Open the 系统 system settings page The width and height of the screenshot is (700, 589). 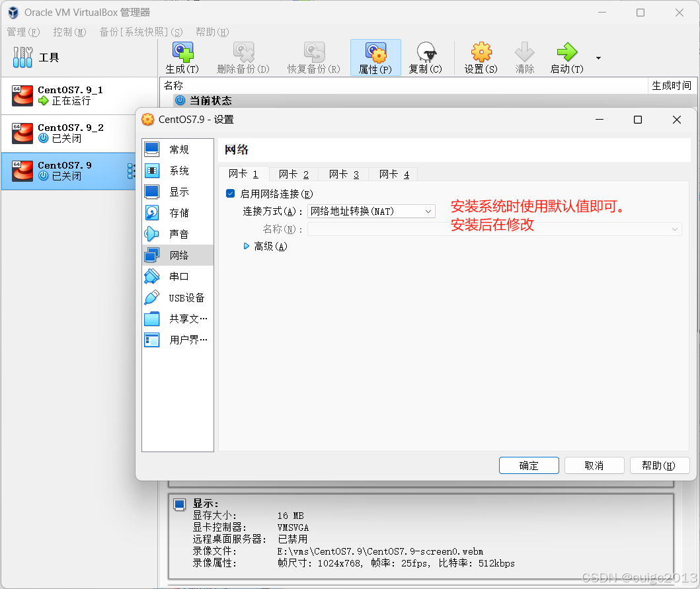(x=178, y=171)
